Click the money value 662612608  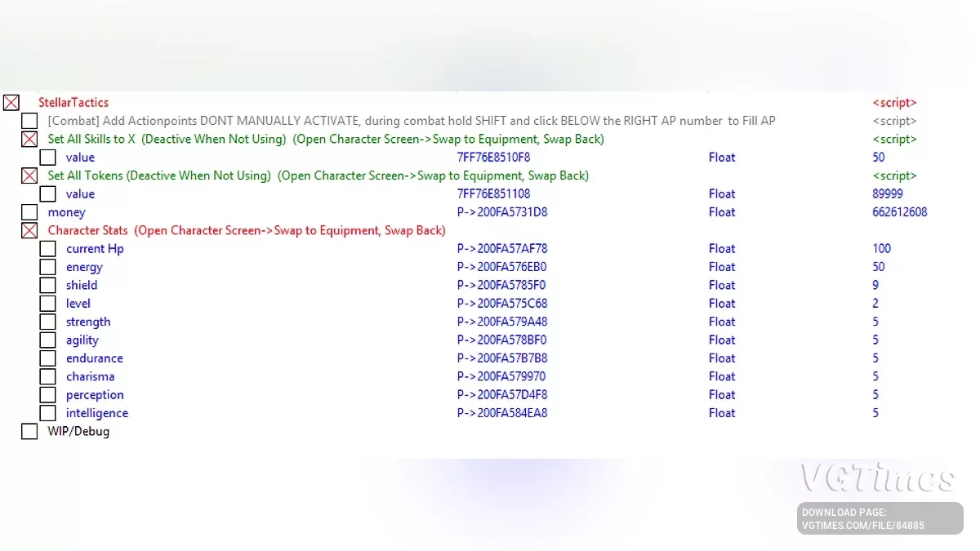coord(900,212)
